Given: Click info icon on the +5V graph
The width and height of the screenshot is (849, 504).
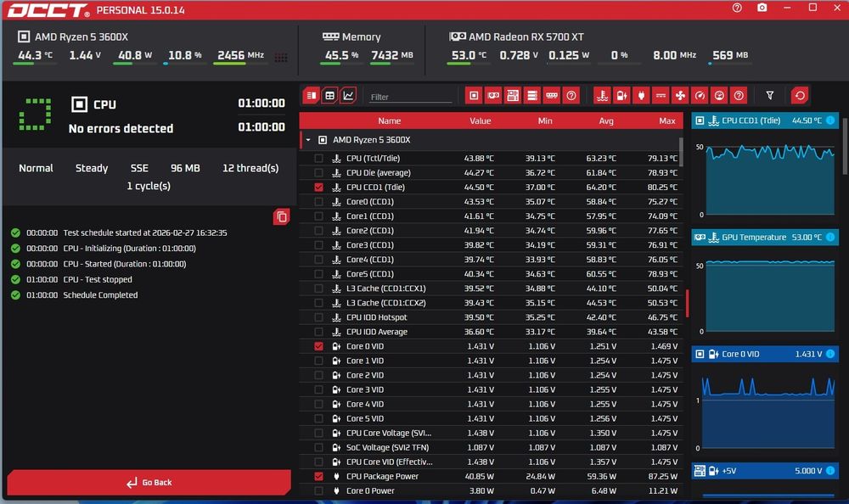Looking at the screenshot, I should tap(830, 471).
